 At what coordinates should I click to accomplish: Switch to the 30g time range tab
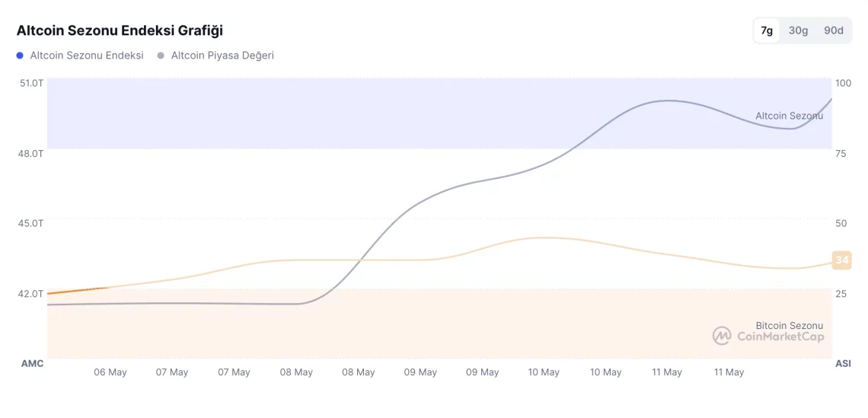[798, 30]
